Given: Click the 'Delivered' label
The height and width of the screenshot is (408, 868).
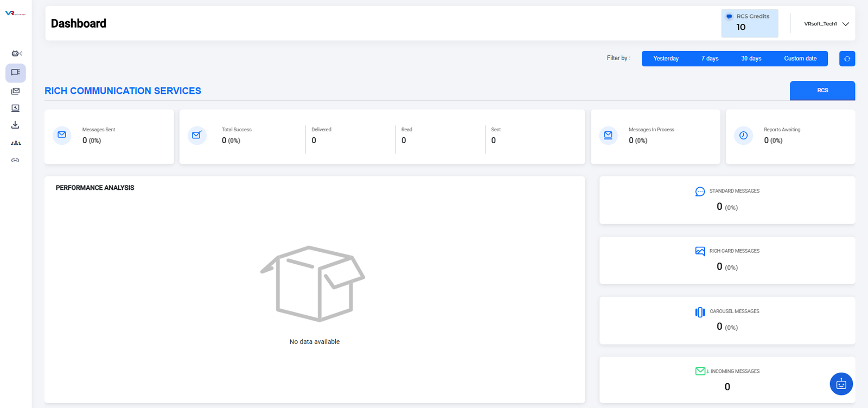Looking at the screenshot, I should pos(321,130).
